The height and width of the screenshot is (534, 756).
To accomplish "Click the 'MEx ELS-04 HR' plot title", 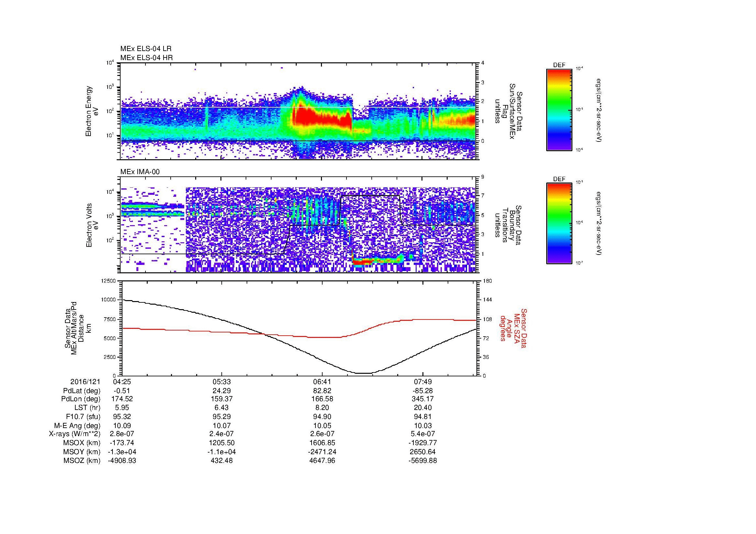I will (146, 58).
